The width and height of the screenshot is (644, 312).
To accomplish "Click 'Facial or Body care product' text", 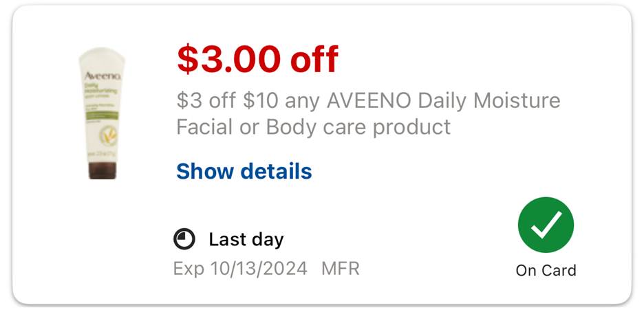I will [x=313, y=127].
